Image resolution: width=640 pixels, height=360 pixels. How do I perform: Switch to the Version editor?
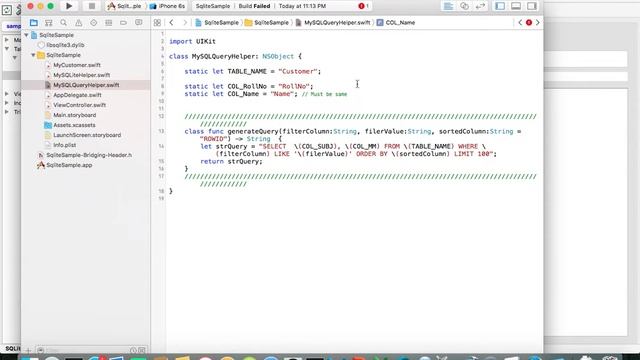[480, 6]
